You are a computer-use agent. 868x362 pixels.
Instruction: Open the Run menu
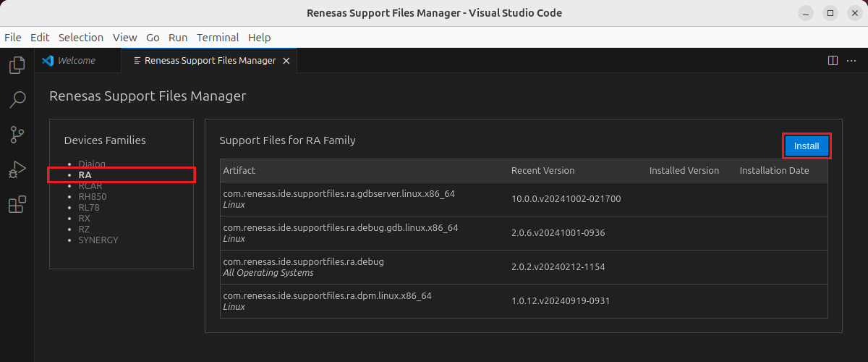(178, 38)
